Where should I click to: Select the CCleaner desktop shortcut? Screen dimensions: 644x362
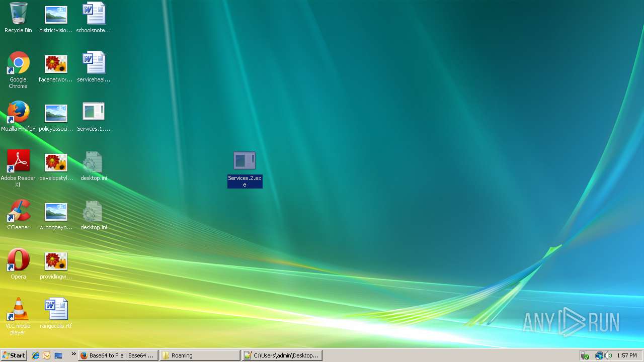[18, 215]
